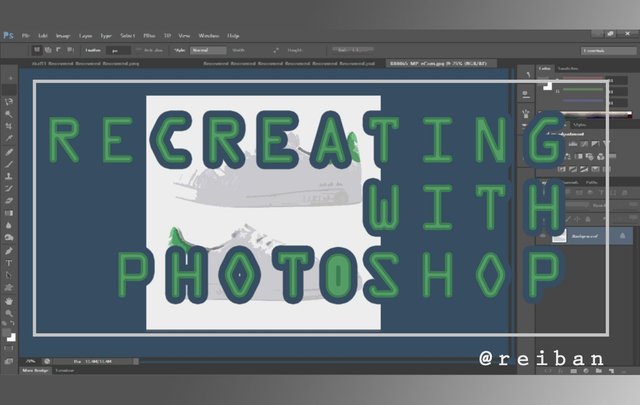
Task: Add an Exposure adjustment
Action: pos(596,144)
